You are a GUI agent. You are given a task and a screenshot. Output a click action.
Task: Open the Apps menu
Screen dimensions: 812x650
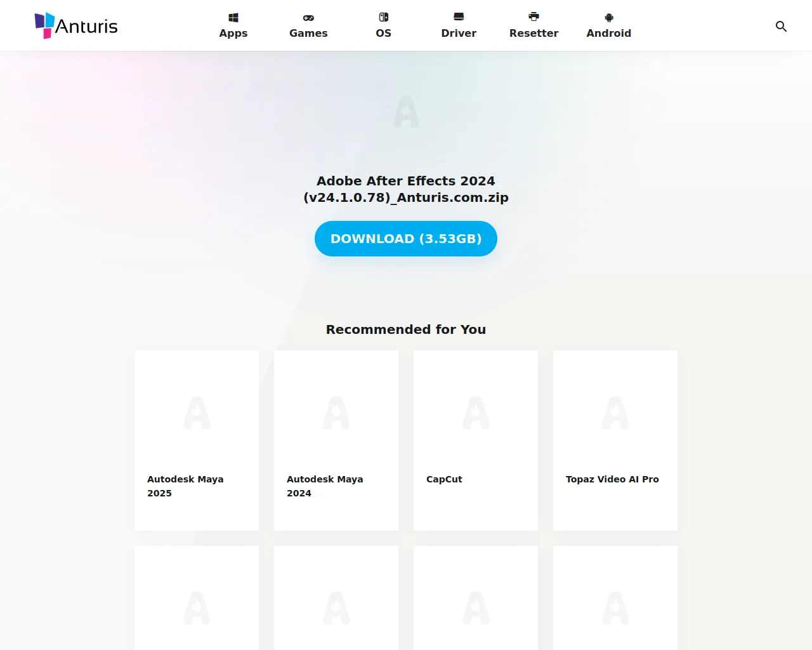233,25
